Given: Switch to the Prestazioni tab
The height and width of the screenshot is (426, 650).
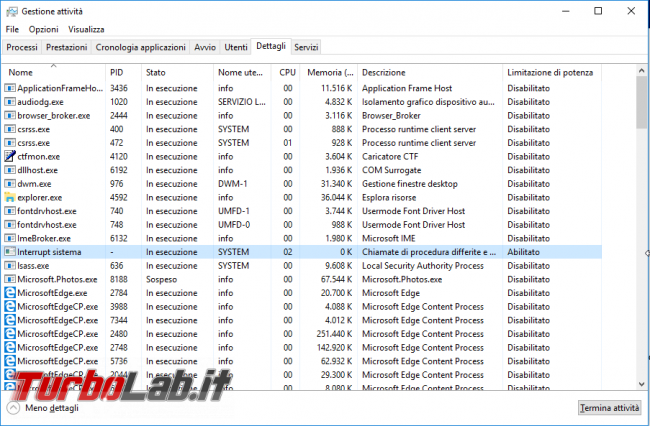Looking at the screenshot, I should tap(66, 47).
